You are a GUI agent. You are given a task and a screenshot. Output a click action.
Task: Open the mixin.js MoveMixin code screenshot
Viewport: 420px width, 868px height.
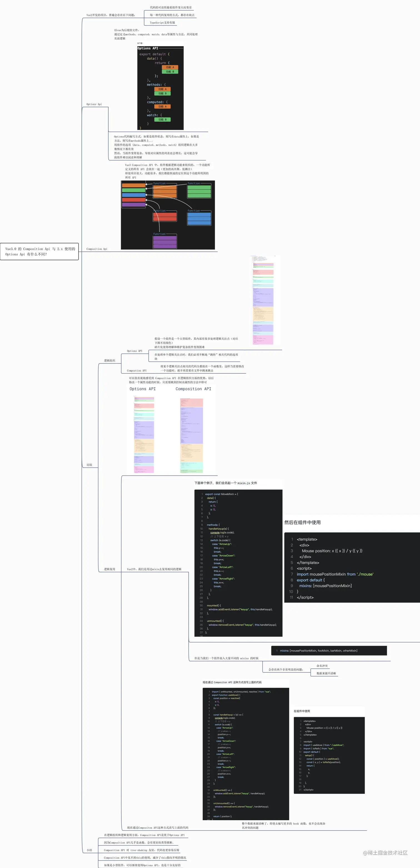(x=238, y=563)
